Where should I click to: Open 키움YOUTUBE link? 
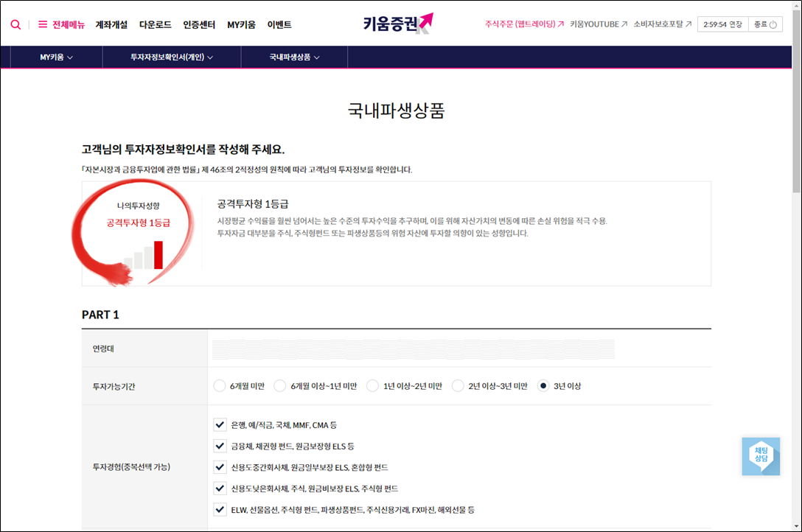tap(594, 24)
